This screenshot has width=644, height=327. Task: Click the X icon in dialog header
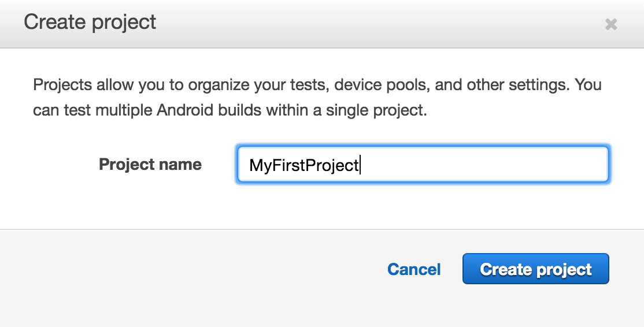pos(610,24)
